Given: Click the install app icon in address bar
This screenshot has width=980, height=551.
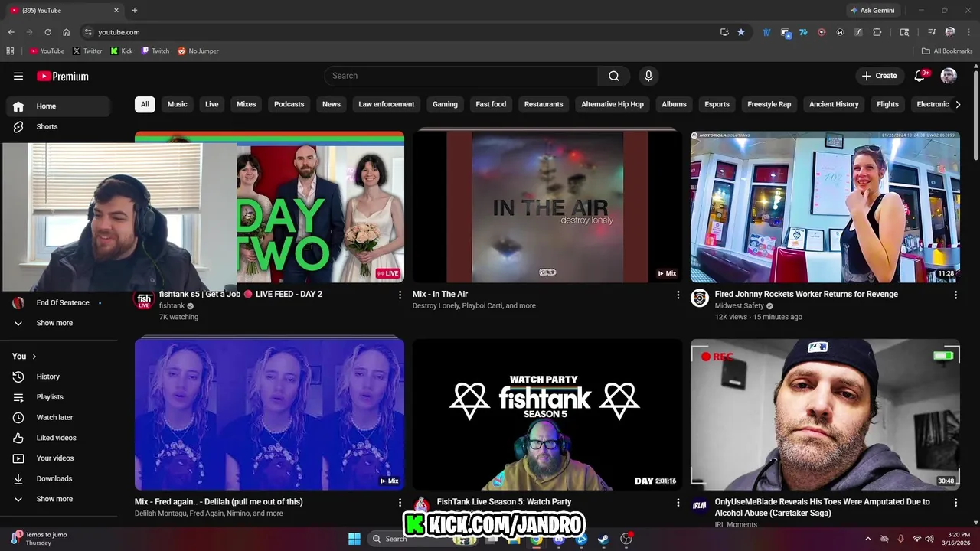Looking at the screenshot, I should (x=724, y=32).
